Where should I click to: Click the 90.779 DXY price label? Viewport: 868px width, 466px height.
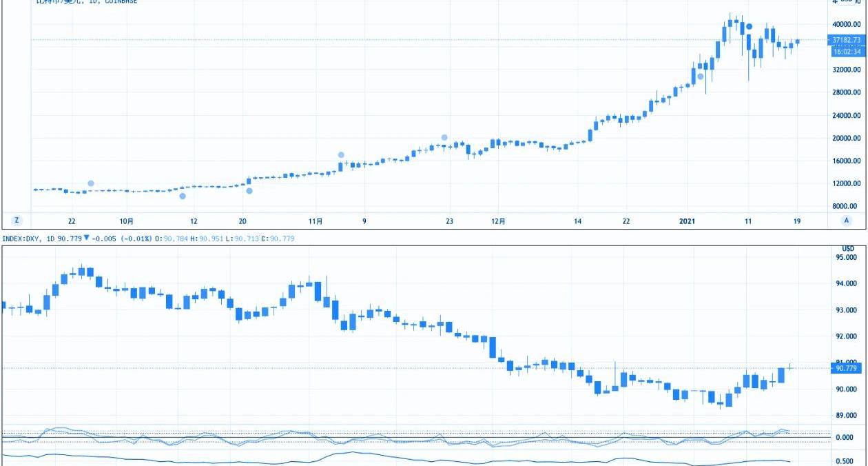click(847, 369)
